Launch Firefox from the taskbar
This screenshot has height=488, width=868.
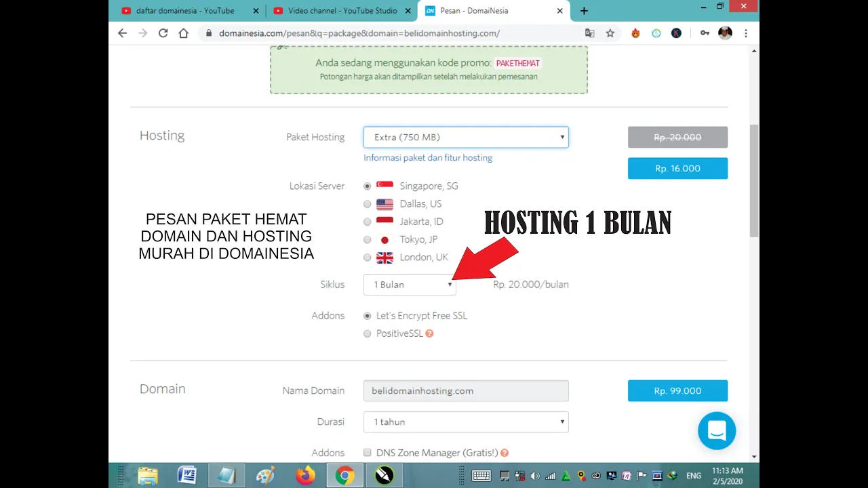coord(305,475)
